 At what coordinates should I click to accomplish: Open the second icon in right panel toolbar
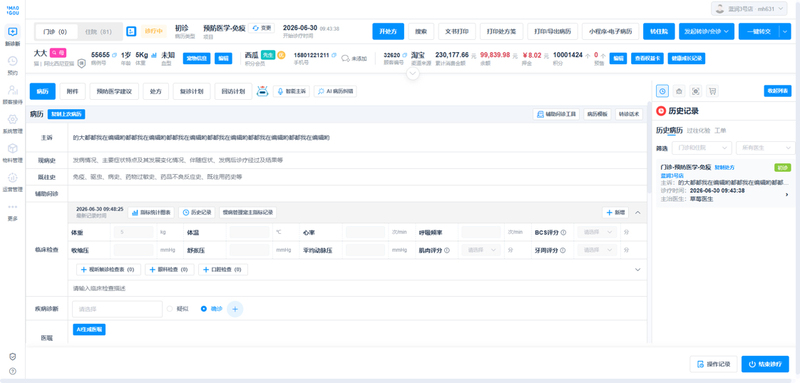click(679, 91)
